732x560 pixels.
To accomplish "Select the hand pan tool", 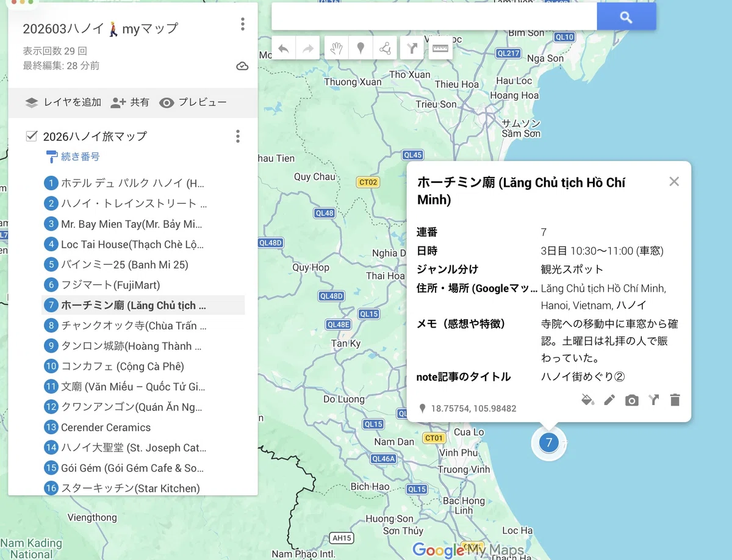I will [x=336, y=48].
